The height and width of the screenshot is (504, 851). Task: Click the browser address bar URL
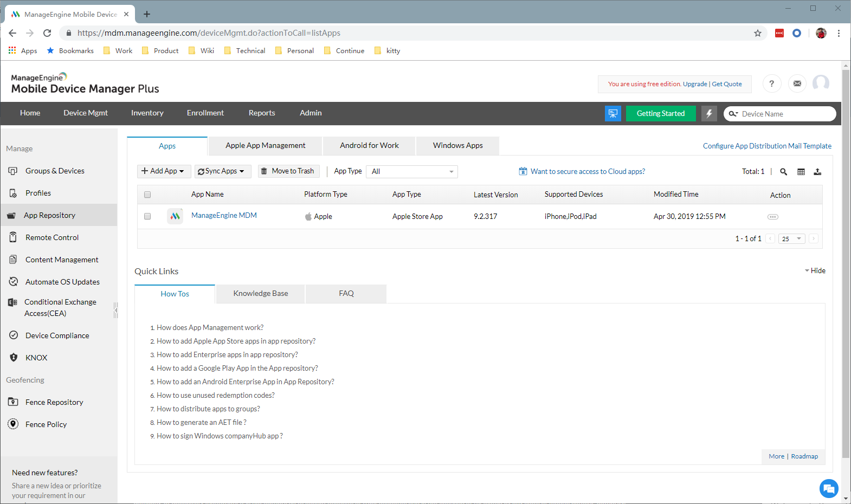coord(209,33)
